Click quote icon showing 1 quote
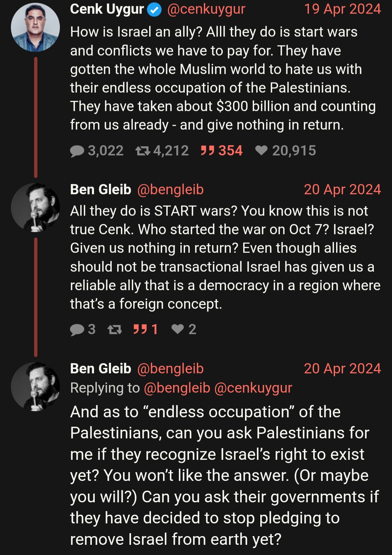 tap(140, 329)
